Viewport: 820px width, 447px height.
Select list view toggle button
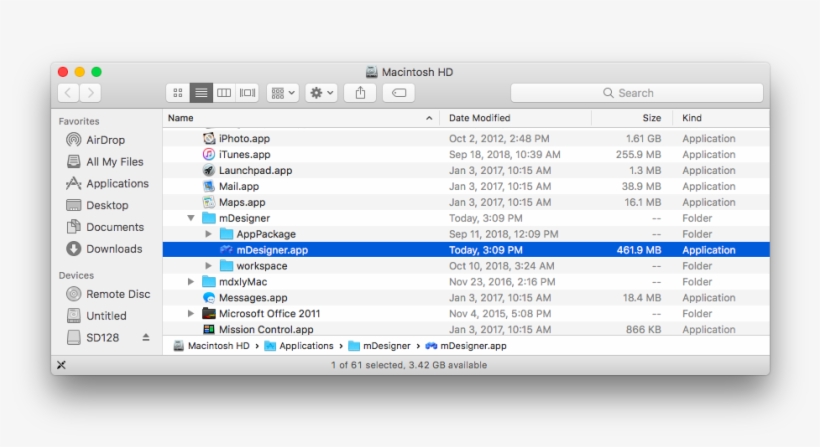tap(201, 93)
